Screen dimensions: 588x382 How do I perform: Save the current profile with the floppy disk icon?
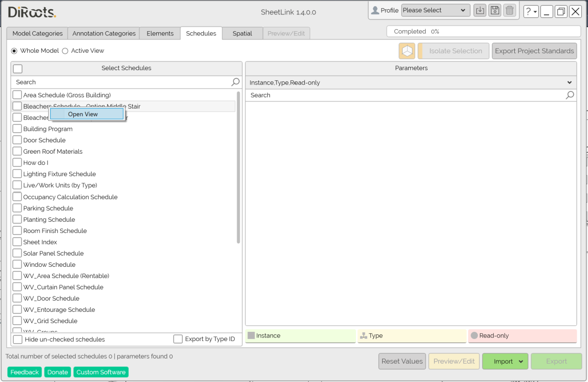click(x=494, y=10)
